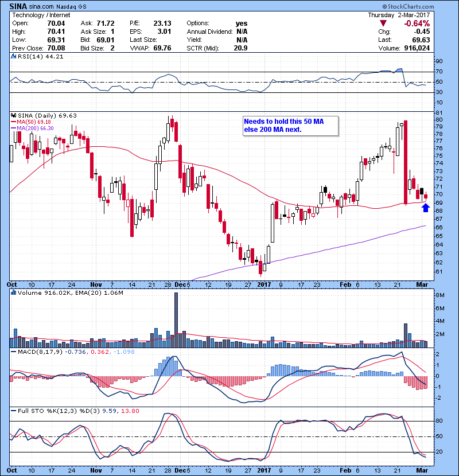Click the Nasdaq GS exchange label

[71, 6]
